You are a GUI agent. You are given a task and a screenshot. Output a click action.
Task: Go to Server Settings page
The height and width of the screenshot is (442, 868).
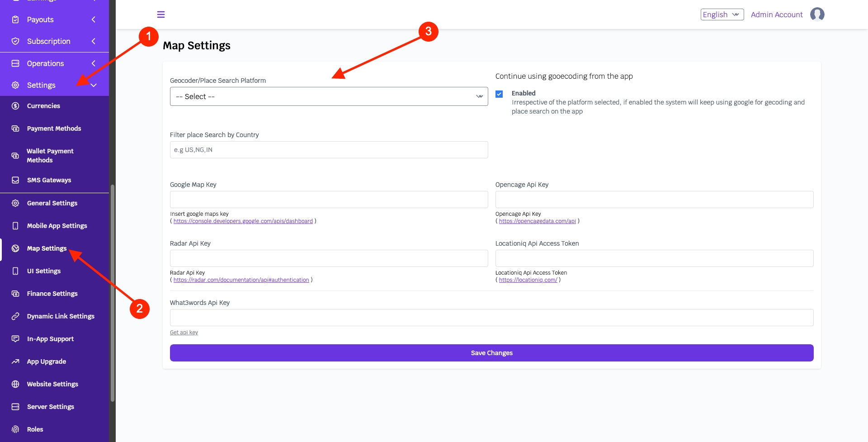pos(50,407)
